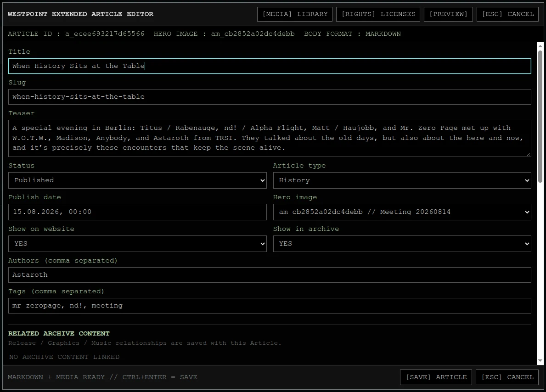This screenshot has width=546, height=392.
Task: Focus the Title input field
Action: (270, 66)
